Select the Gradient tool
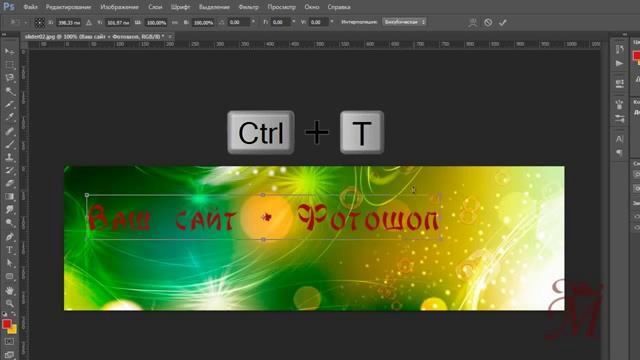This screenshot has width=640, height=360. pos(10,196)
